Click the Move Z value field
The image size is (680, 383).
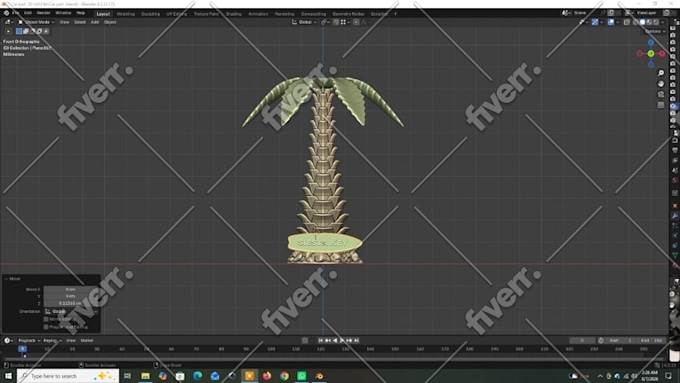[x=71, y=303]
